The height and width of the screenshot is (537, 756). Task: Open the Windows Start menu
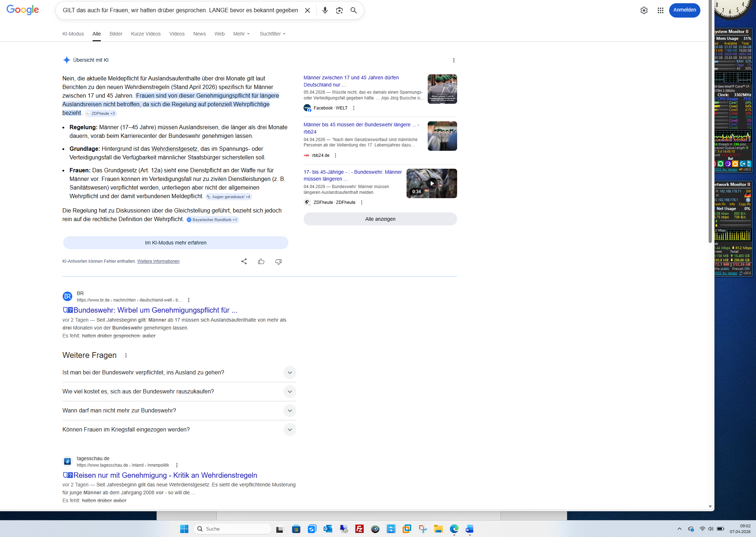click(x=184, y=529)
